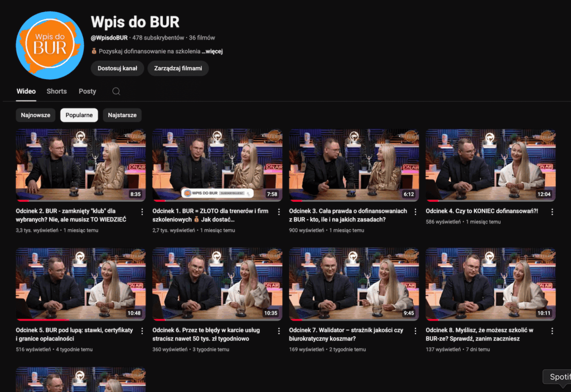Click '169 wyświetleń' under Odcinek 7
Image resolution: width=571 pixels, height=392 pixels.
click(306, 350)
